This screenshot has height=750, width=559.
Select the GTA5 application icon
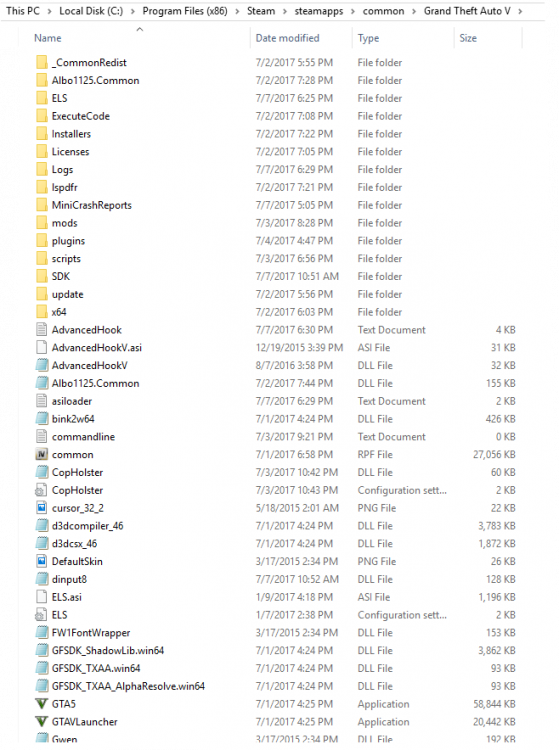coord(42,704)
